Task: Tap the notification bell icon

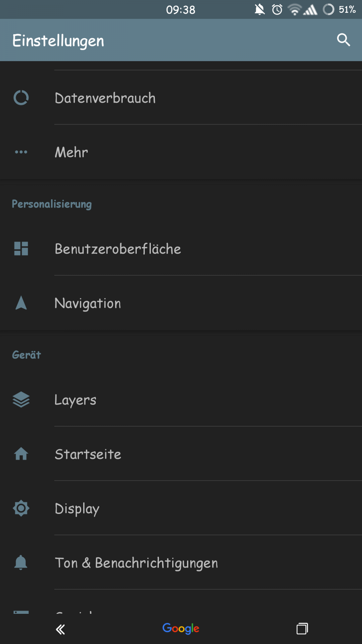Action: [21, 563]
